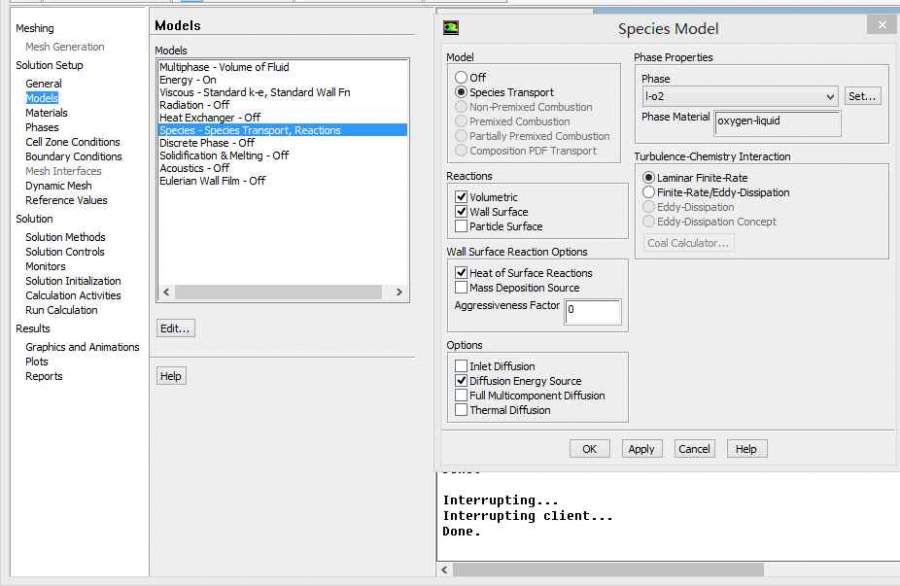Click the Aggressiveness Factor input field

pos(592,311)
